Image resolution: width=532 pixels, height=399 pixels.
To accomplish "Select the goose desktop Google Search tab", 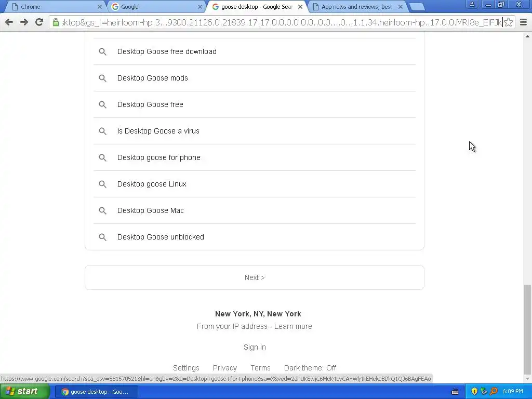I will (256, 7).
